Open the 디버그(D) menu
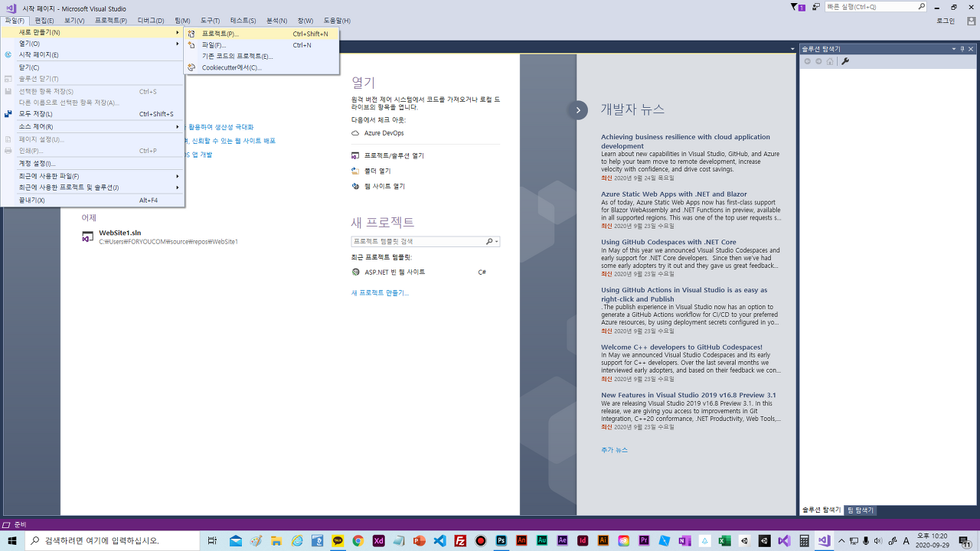Screen dimensions: 980x551 tap(151, 21)
